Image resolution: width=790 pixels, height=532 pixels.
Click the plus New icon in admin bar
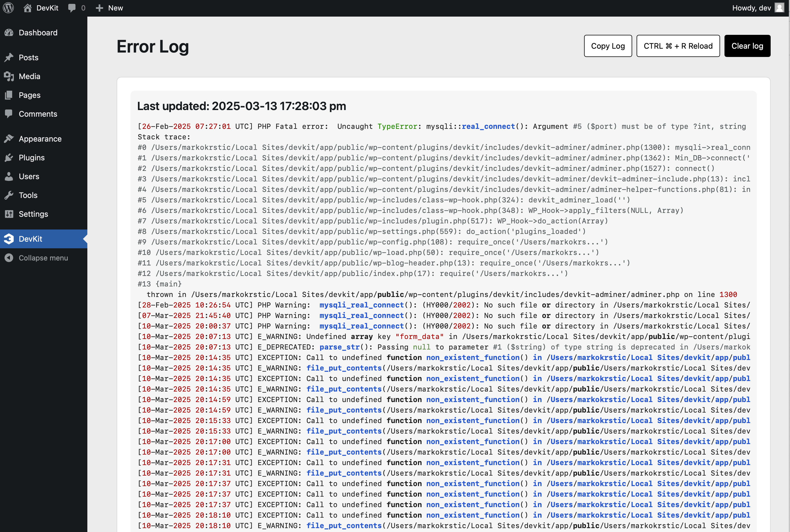click(x=99, y=8)
